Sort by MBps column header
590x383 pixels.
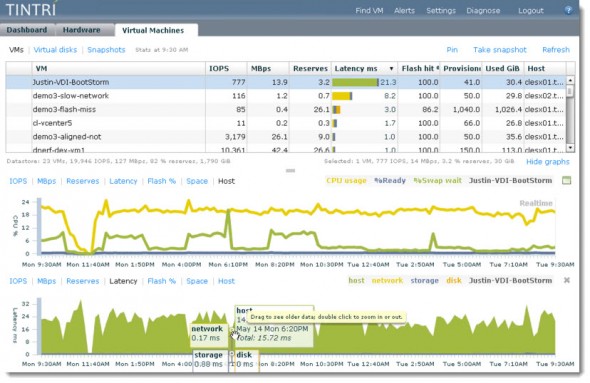pyautogui.click(x=268, y=68)
